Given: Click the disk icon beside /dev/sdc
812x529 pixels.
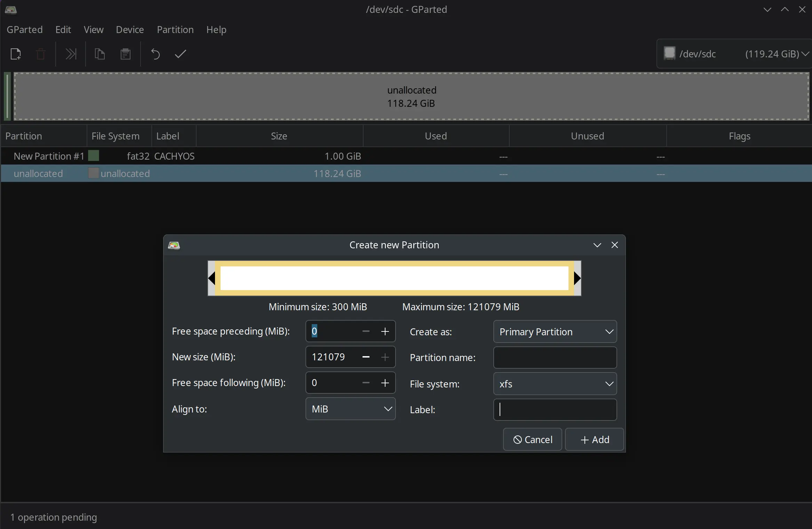Looking at the screenshot, I should coord(669,54).
